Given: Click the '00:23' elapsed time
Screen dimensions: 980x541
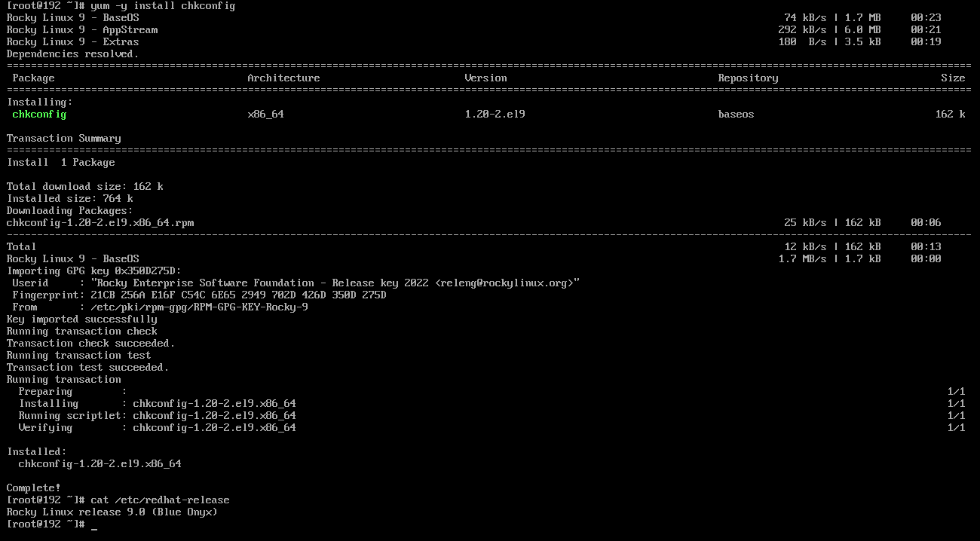Looking at the screenshot, I should (x=926, y=18).
